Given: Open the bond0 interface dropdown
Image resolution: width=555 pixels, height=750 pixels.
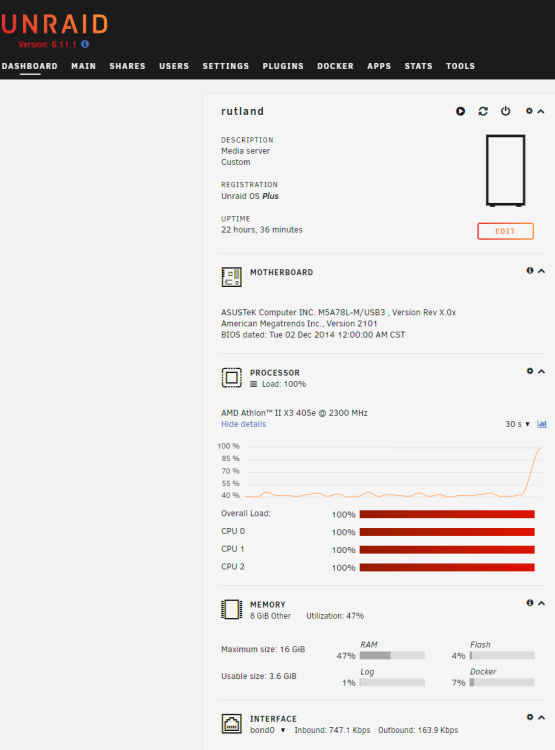Looking at the screenshot, I should tap(267, 730).
